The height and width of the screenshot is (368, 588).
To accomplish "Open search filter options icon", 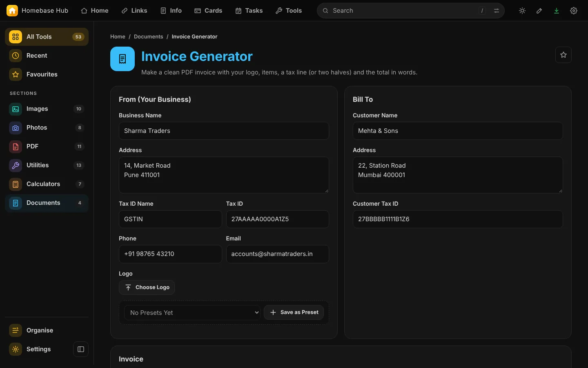I will tap(497, 11).
